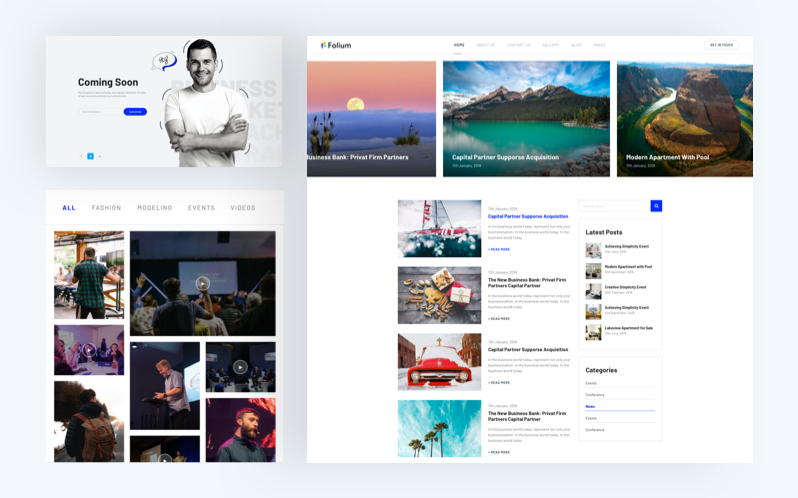Viewport: 798px width, 498px height.
Task: Open the Modern Apartment With Pool hero image
Action: tap(684, 119)
